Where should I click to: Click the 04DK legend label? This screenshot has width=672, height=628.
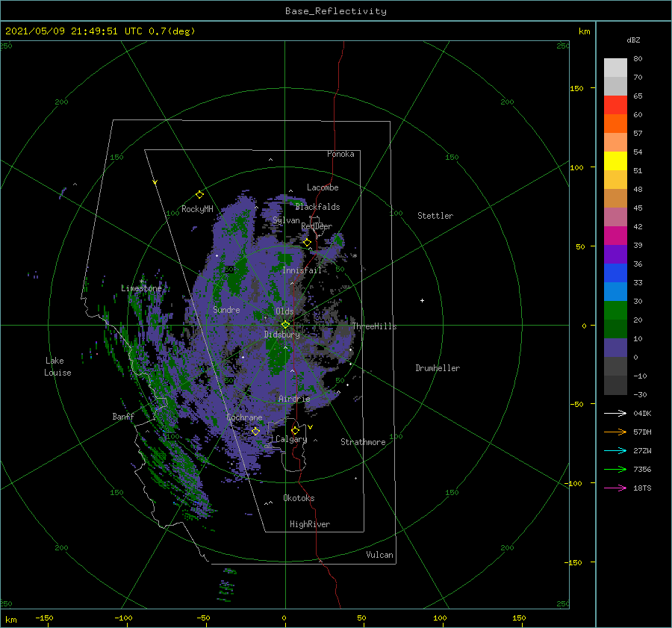pos(642,414)
